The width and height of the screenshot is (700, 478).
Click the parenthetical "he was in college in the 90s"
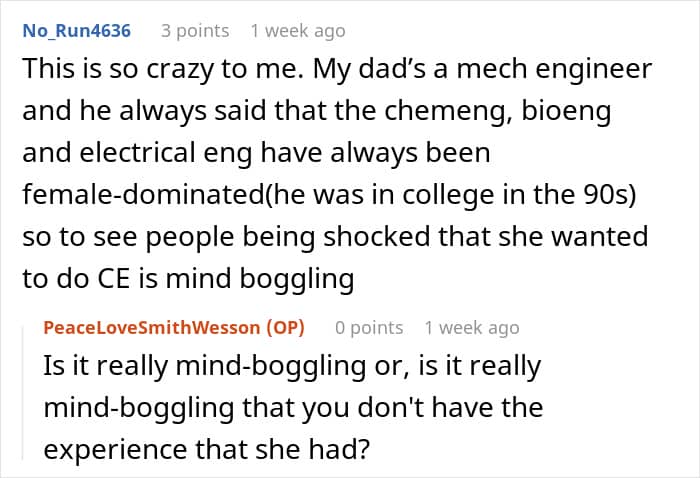pyautogui.click(x=450, y=195)
